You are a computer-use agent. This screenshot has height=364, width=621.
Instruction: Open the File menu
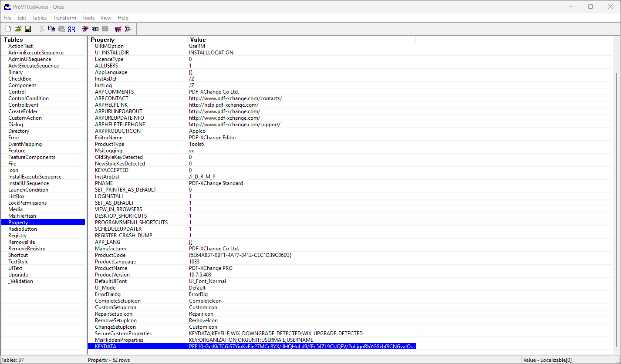pyautogui.click(x=7, y=18)
